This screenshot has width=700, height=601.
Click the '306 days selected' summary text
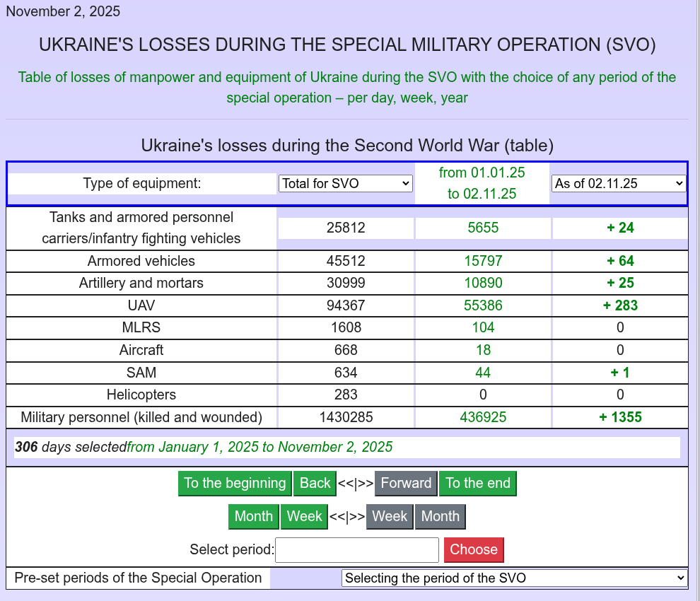click(x=71, y=447)
